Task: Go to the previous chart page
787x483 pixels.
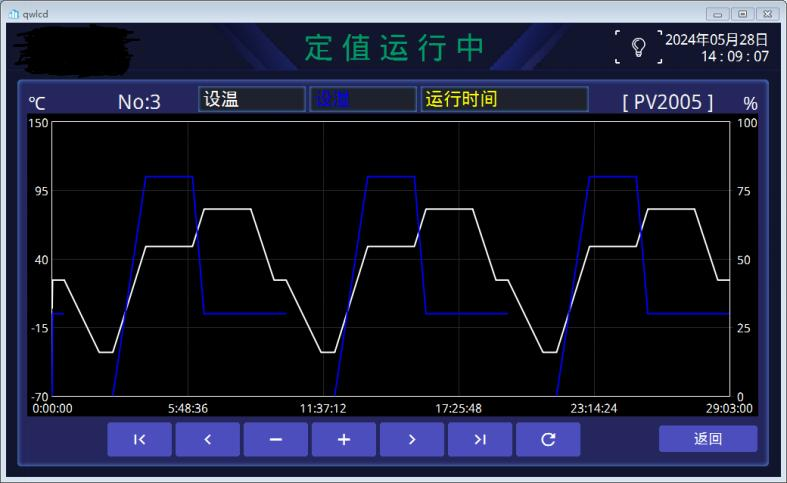Action: 207,439
